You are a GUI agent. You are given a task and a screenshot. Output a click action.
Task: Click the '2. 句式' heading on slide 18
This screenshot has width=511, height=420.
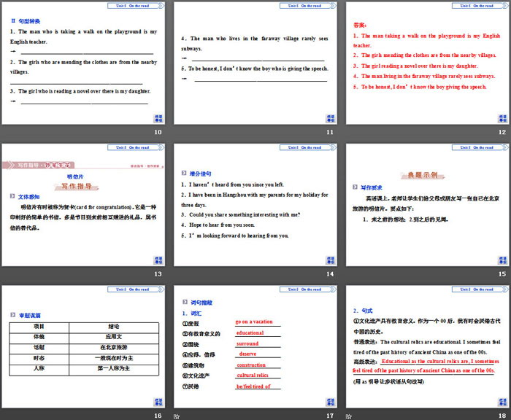click(x=363, y=311)
